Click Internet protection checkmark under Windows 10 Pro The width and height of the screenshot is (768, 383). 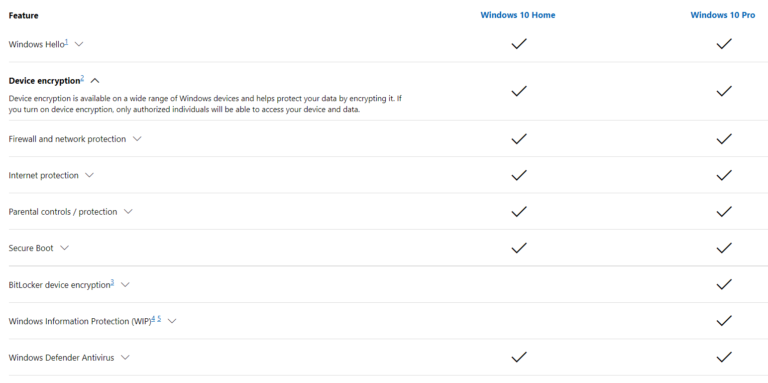pos(724,175)
